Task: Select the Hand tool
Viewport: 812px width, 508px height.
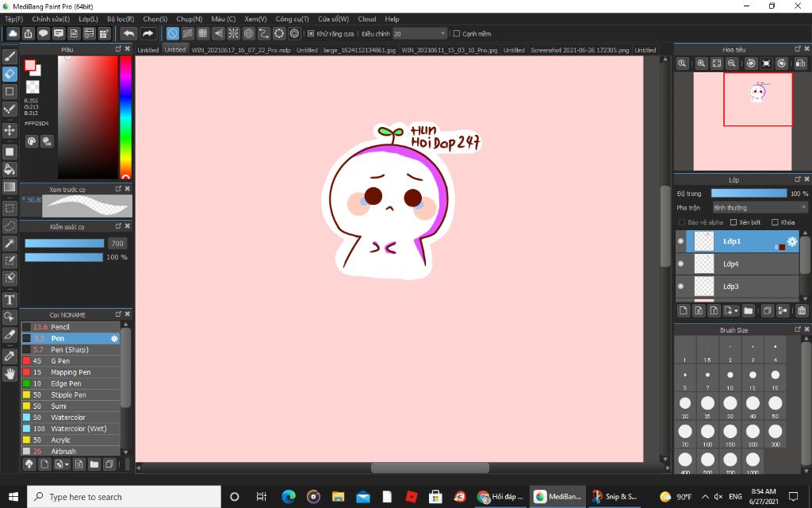Action: pyautogui.click(x=10, y=374)
